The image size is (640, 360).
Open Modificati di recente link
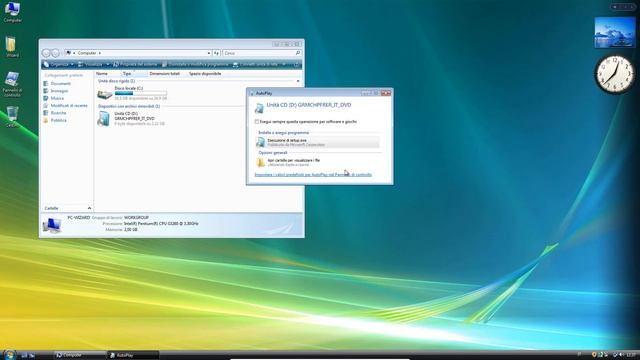(x=69, y=105)
